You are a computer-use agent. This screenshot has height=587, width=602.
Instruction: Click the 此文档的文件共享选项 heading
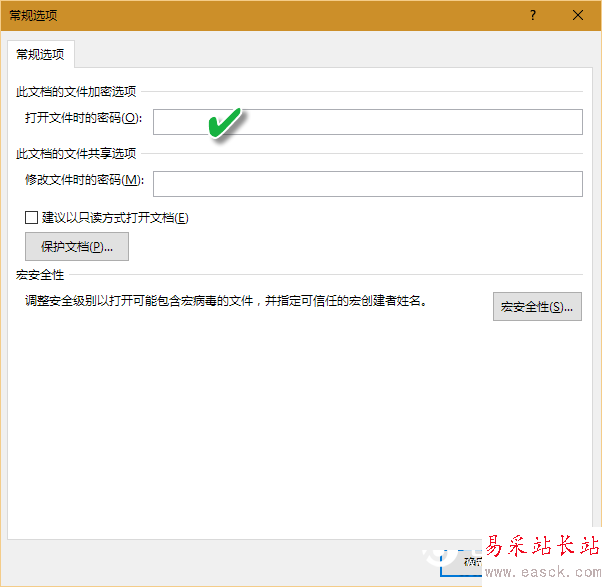point(76,154)
